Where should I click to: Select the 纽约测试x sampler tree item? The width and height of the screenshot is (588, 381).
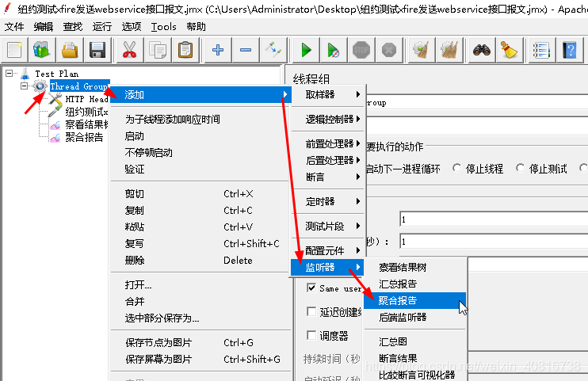pyautogui.click(x=86, y=112)
